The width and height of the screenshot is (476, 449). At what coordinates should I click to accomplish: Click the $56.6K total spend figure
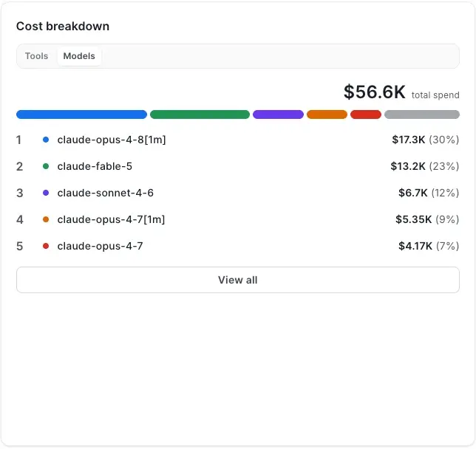coord(374,92)
